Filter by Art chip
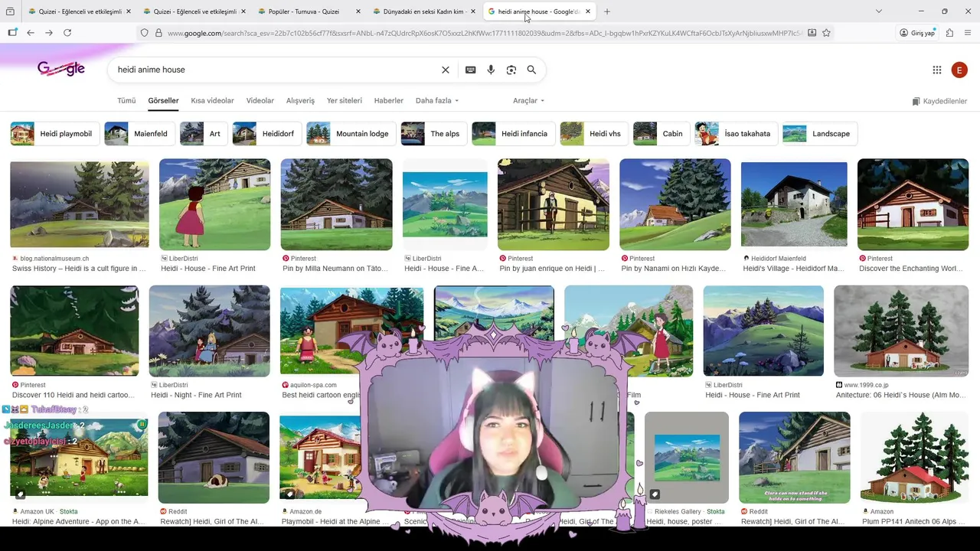 pos(203,133)
